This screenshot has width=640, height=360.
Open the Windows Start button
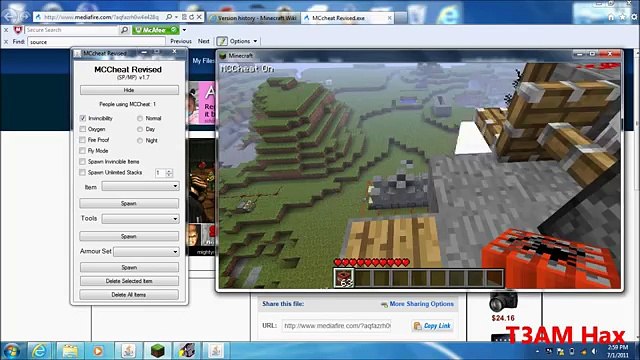point(11,351)
